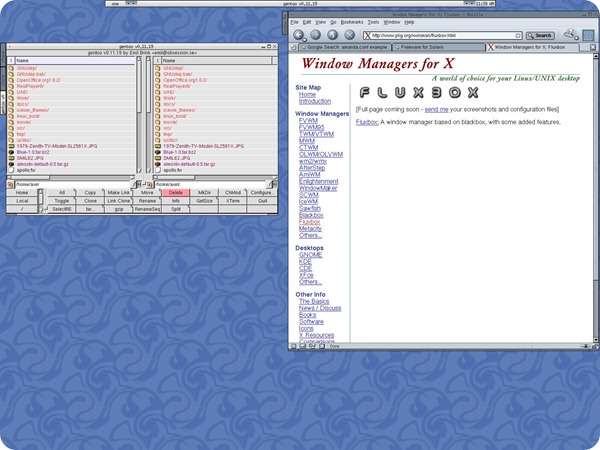Open the News / Discuss link
The image size is (600, 450).
pos(320,308)
